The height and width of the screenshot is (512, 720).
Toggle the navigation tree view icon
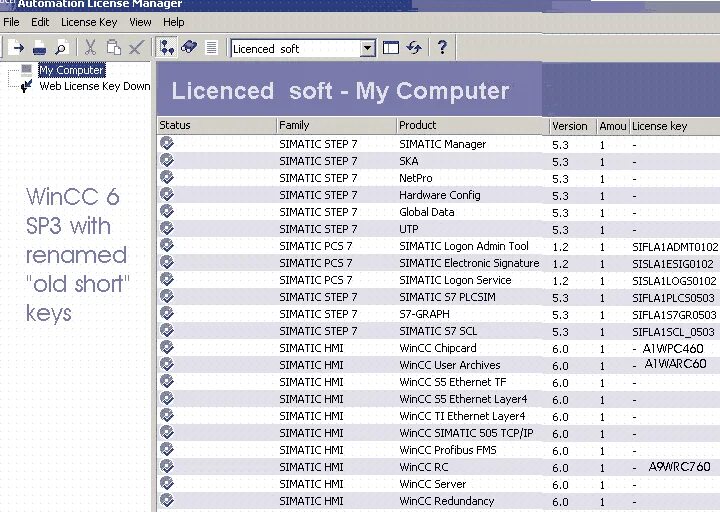pos(167,47)
